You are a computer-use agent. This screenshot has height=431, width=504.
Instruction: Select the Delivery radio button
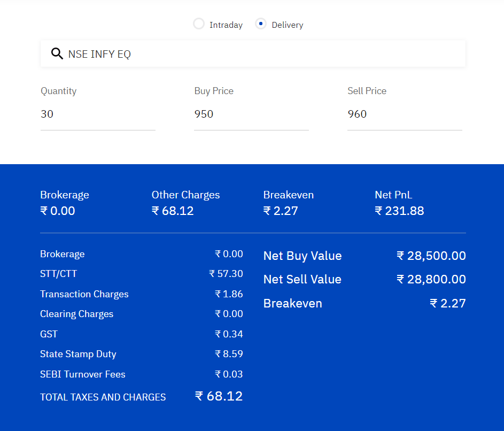(x=261, y=24)
